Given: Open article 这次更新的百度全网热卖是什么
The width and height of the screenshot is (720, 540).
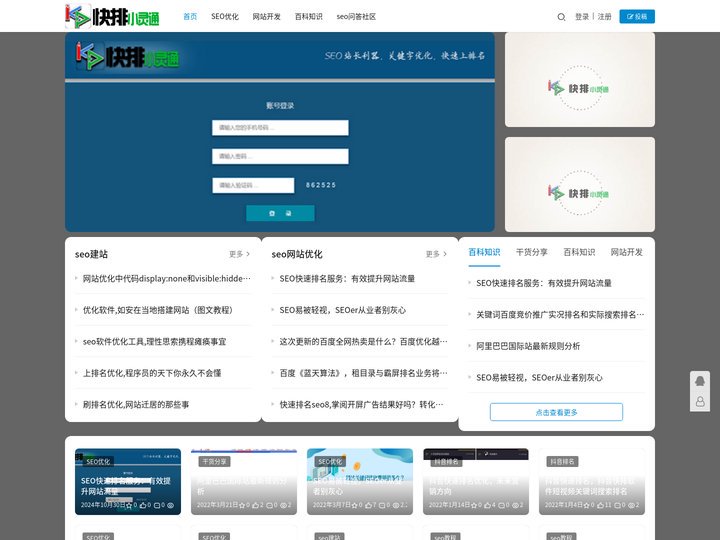Looking at the screenshot, I should click(363, 342).
